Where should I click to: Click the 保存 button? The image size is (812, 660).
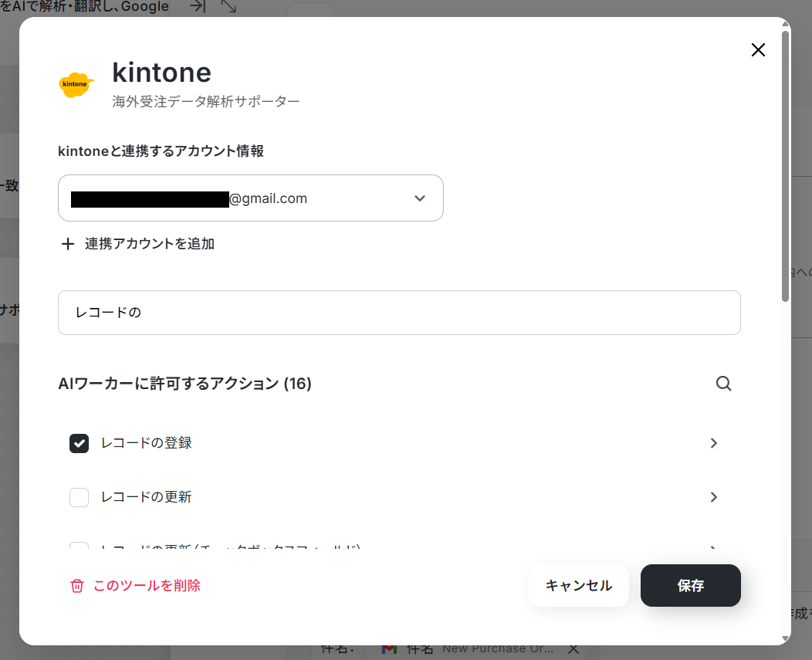click(x=690, y=585)
